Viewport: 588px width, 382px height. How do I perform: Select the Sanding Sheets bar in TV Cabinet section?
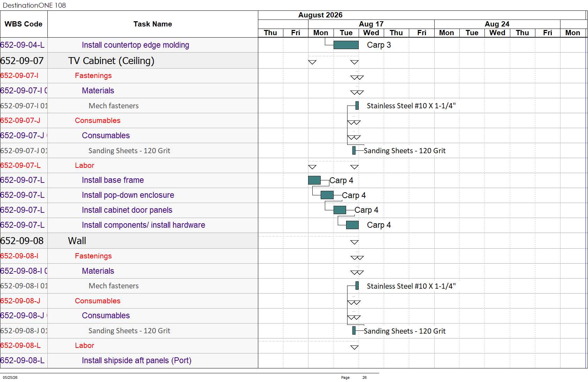click(x=354, y=150)
